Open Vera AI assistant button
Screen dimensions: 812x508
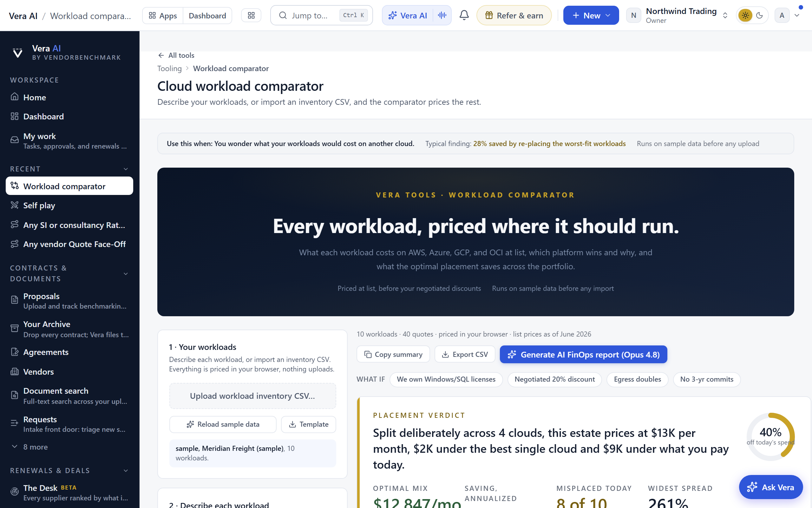407,16
